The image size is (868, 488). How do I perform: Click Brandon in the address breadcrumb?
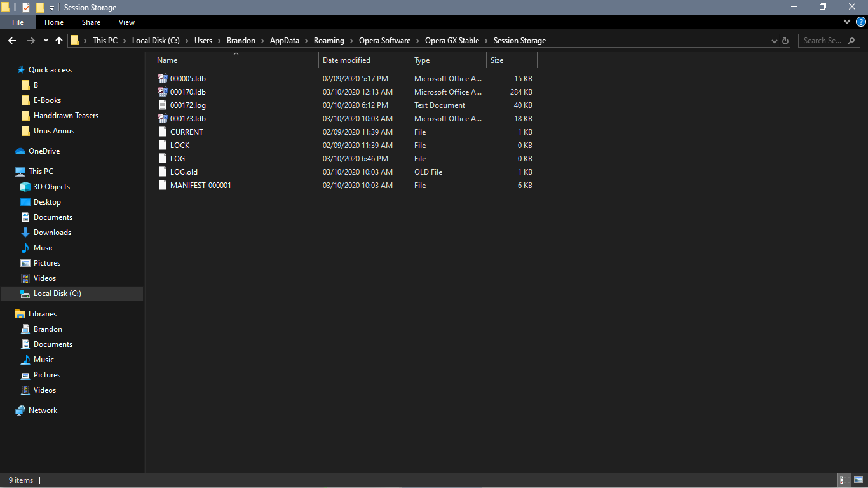coord(241,41)
